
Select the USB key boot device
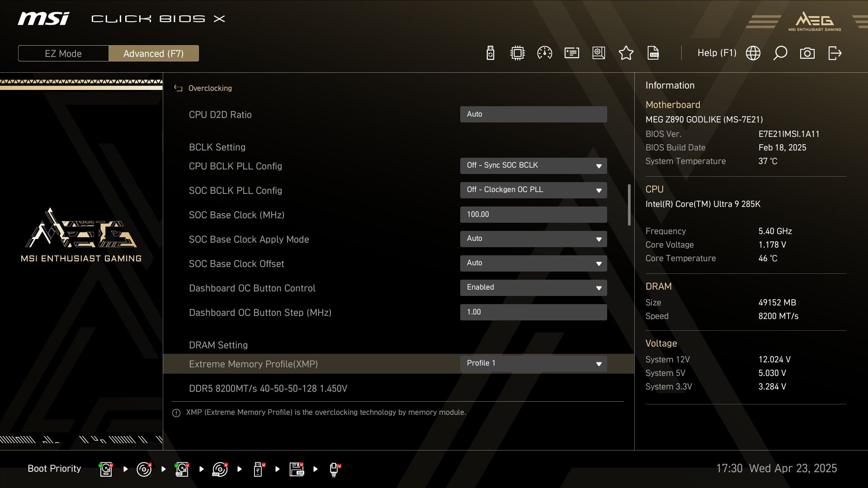pyautogui.click(x=259, y=469)
